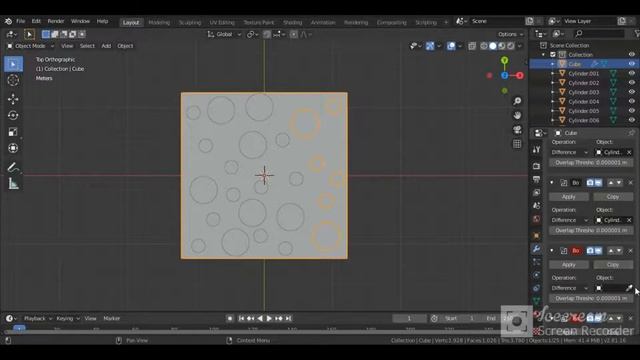Switch to the Modeling workspace tab
Image resolution: width=640 pixels, height=360 pixels.
[x=159, y=22]
